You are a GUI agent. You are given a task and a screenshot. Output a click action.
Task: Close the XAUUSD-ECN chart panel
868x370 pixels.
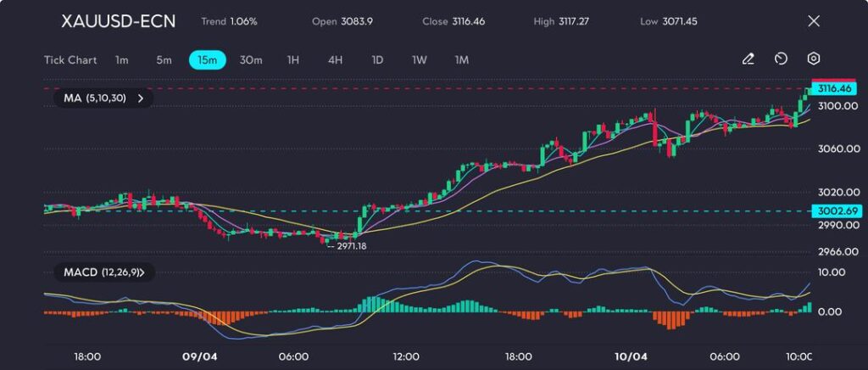[x=814, y=21]
